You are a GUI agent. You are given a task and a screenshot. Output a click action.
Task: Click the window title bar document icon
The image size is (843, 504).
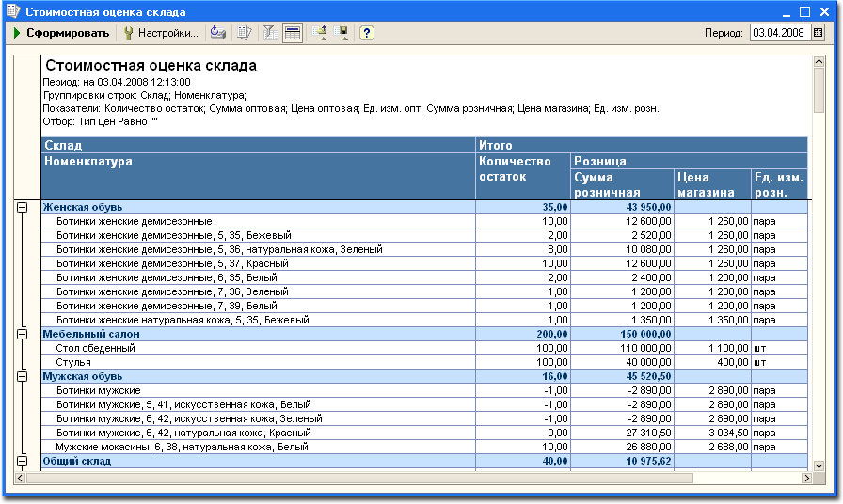13,10
